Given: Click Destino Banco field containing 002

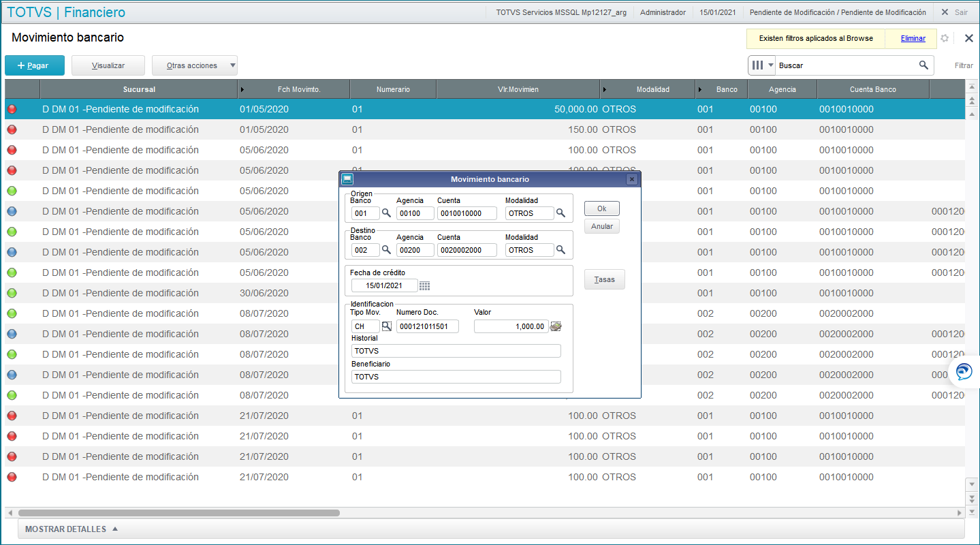Looking at the screenshot, I should tap(366, 250).
